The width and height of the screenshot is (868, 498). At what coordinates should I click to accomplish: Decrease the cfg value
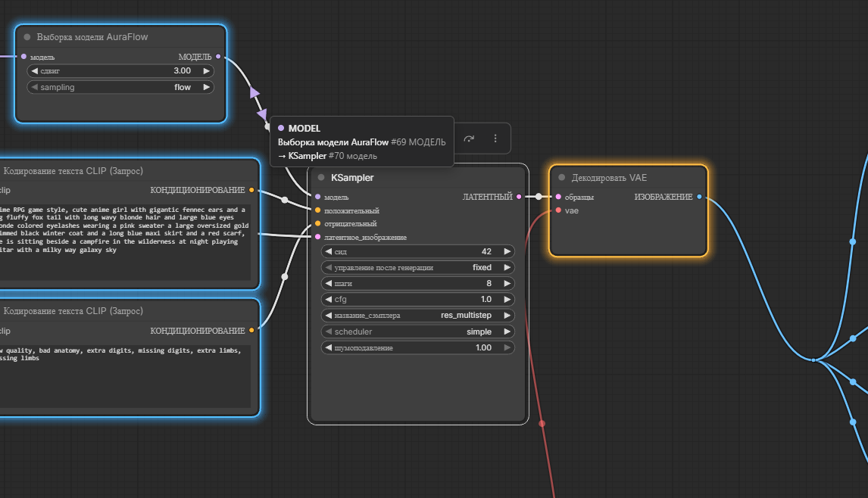(x=328, y=300)
